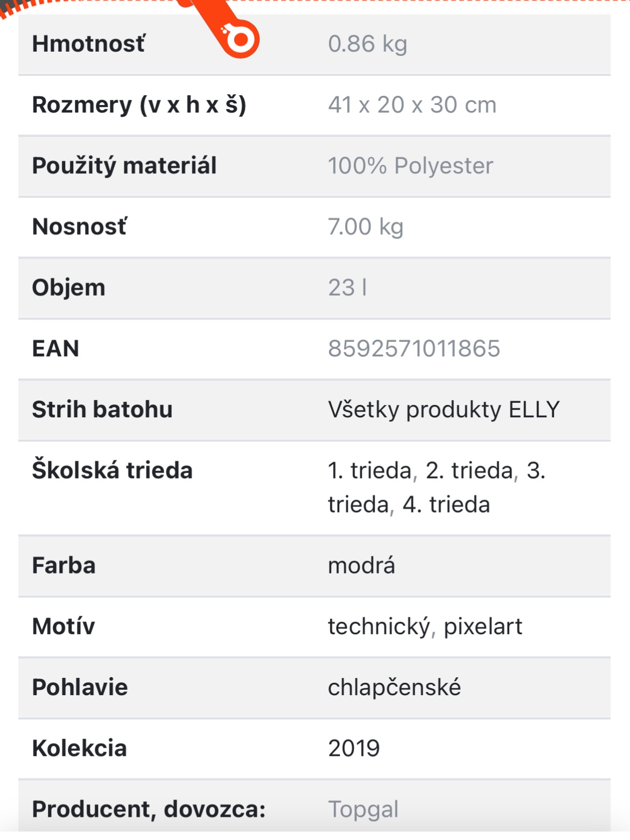The width and height of the screenshot is (630, 840).
Task: Click the EAN number 8592571011865
Action: click(414, 349)
